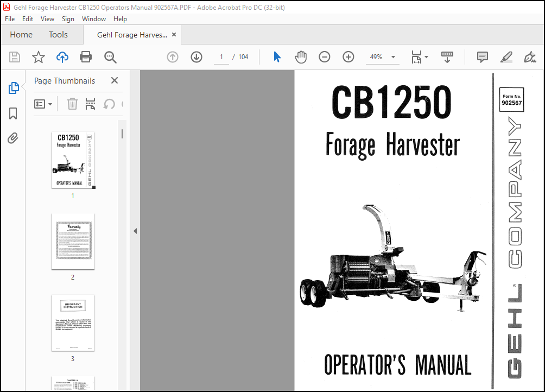The height and width of the screenshot is (392, 545).
Task: Click the current page number field
Action: point(221,57)
